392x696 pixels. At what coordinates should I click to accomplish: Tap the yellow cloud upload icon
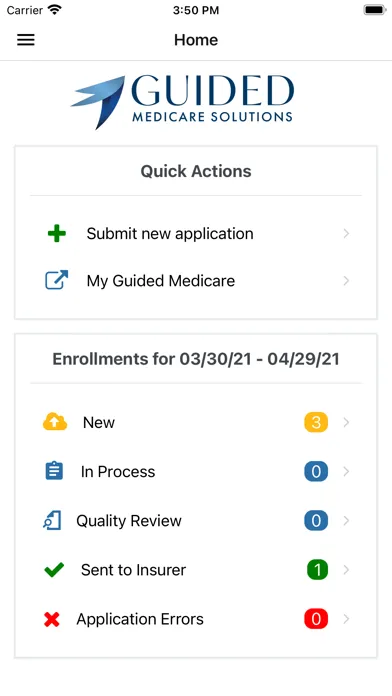click(x=55, y=422)
